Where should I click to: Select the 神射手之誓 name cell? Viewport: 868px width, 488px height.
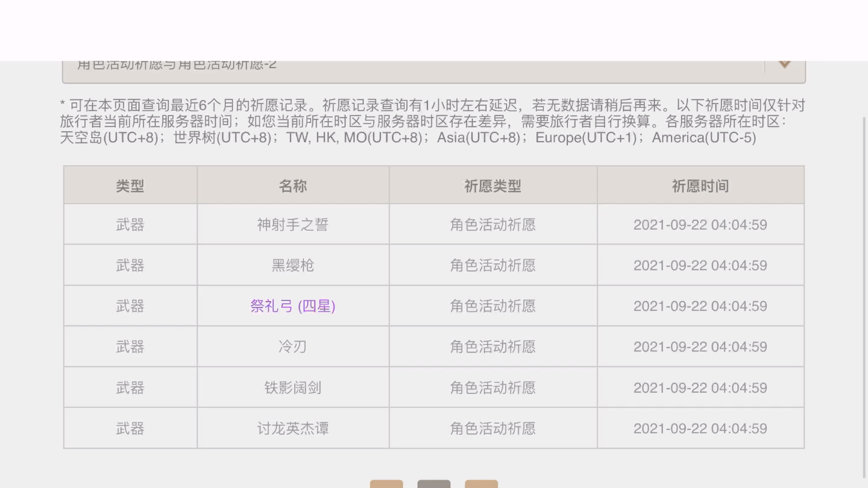(x=293, y=225)
